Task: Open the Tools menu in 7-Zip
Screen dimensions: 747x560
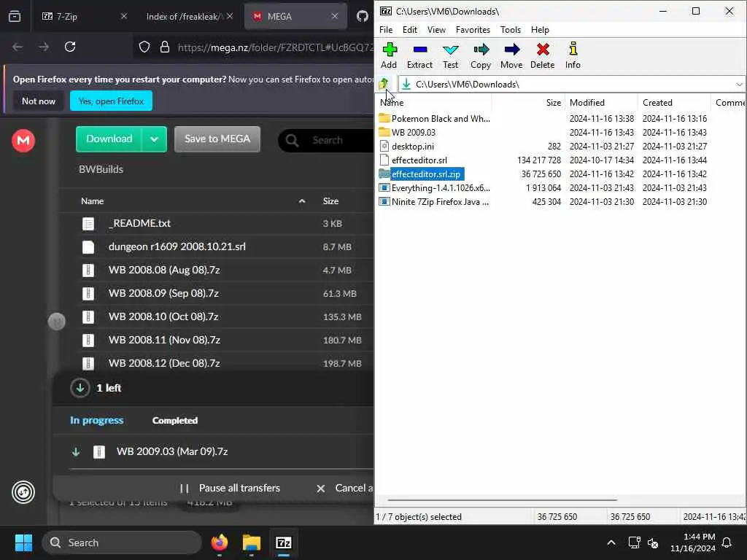Action: 511,29
